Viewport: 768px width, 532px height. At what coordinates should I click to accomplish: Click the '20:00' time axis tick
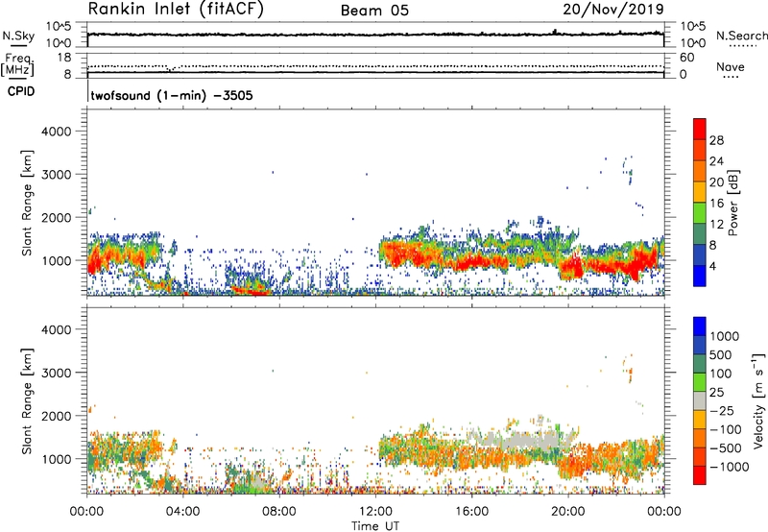pyautogui.click(x=567, y=512)
